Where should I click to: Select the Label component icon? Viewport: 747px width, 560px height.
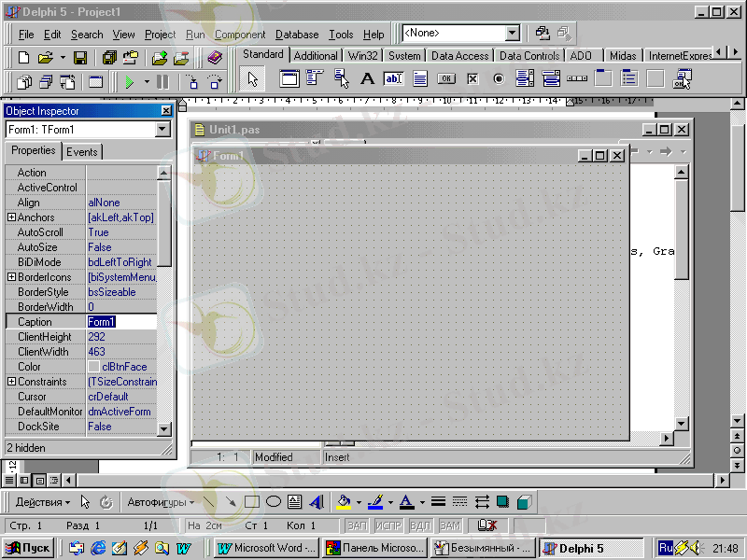(x=367, y=79)
